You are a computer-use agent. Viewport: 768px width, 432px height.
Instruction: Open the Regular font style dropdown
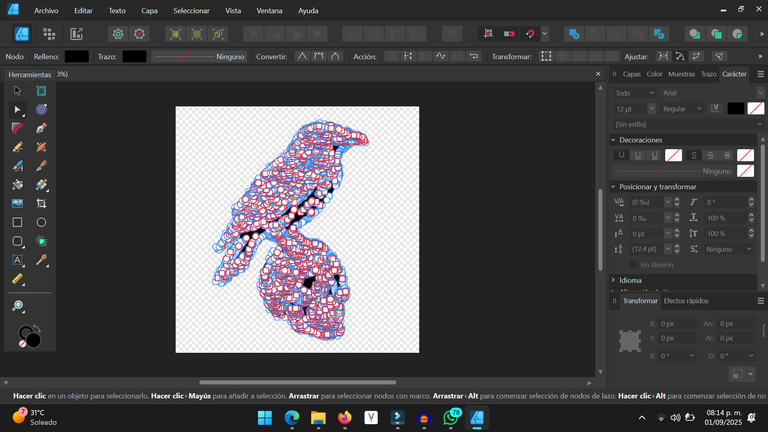pos(682,109)
